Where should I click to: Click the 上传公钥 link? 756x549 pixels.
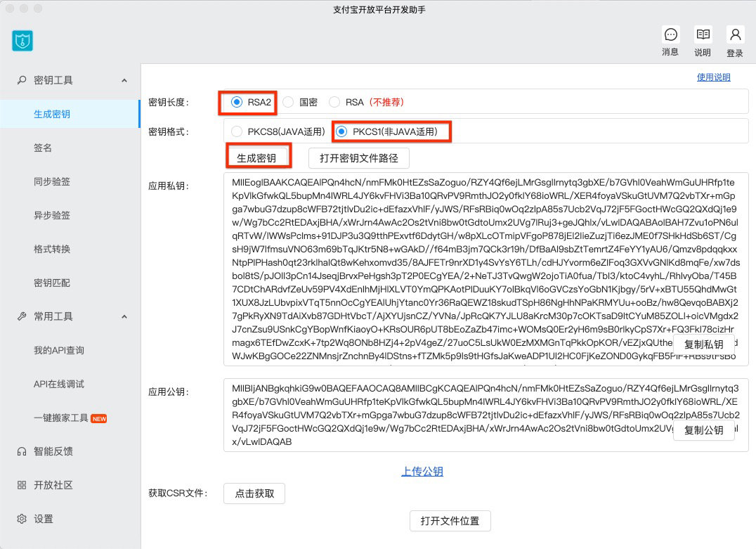(422, 472)
